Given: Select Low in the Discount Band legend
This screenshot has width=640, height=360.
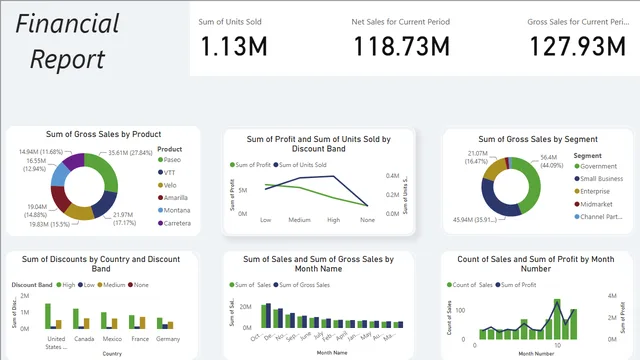Looking at the screenshot, I should 87,285.
